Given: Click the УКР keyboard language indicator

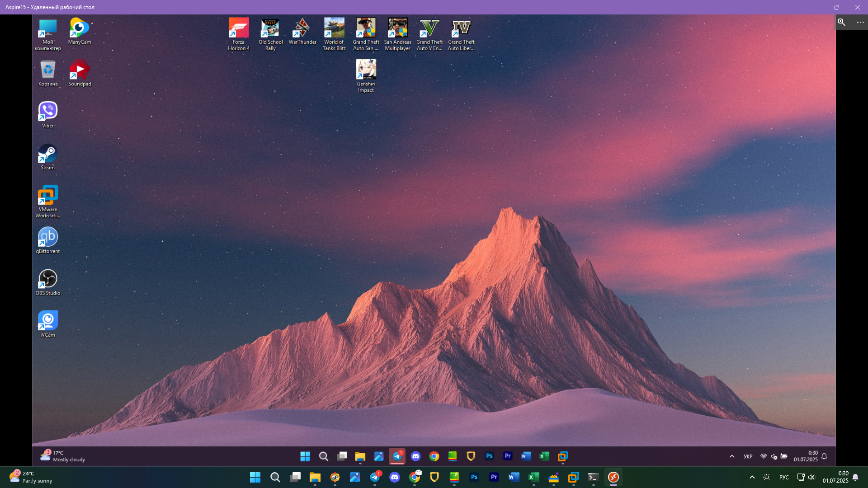Looking at the screenshot, I should click(748, 456).
